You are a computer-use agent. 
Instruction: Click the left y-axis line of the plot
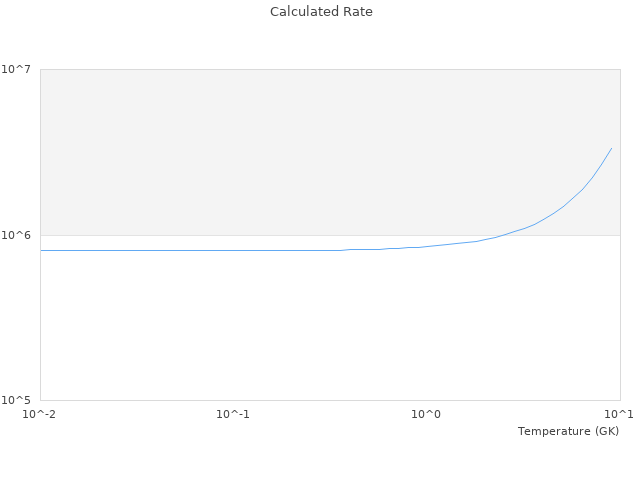tap(40, 320)
